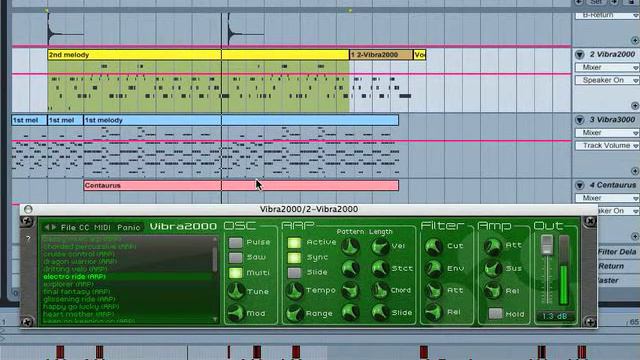Select the next preset arrow in Vibra2000
Screen dimensions: 640x360
coord(53,227)
